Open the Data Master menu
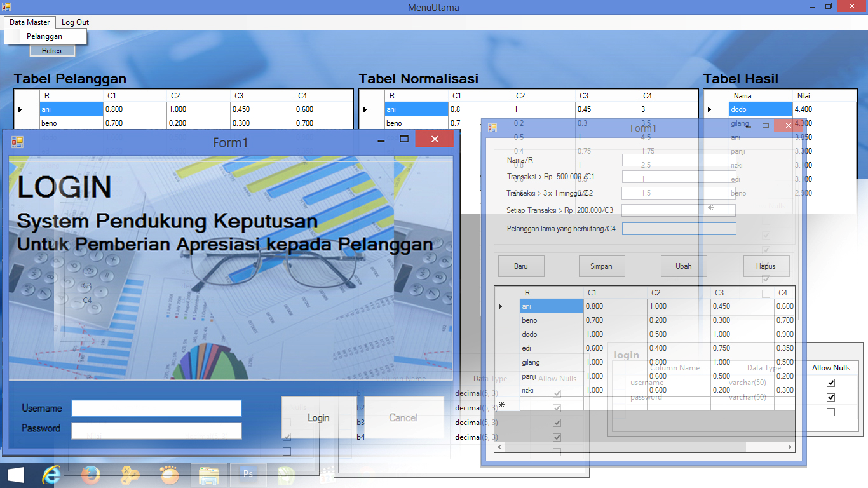868x488 pixels. pyautogui.click(x=29, y=22)
